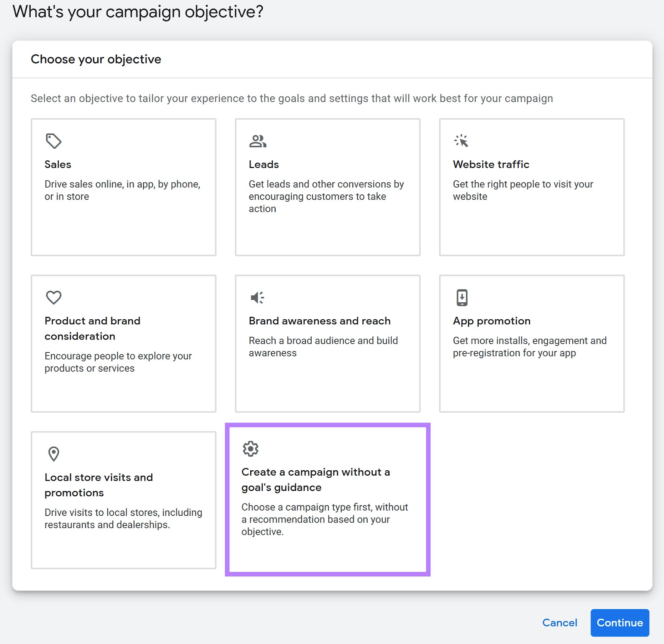The image size is (664, 644).
Task: Click Cancel to abandon campaign creation
Action: pyautogui.click(x=560, y=623)
